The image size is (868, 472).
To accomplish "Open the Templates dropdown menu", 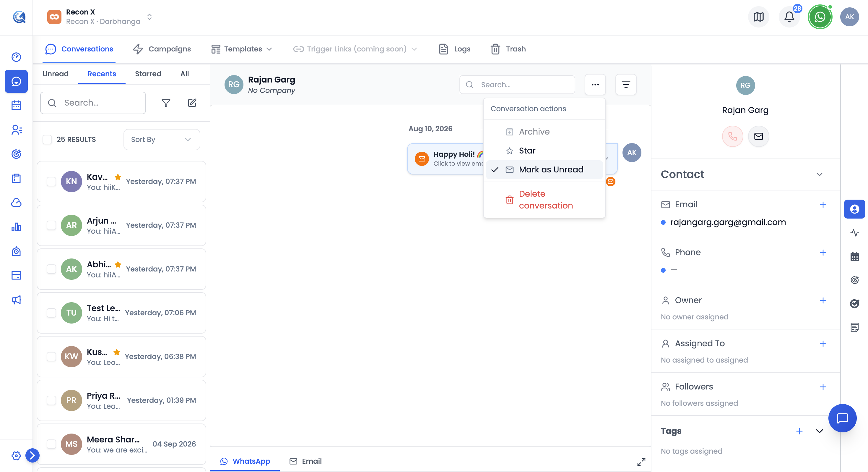I will coord(242,49).
